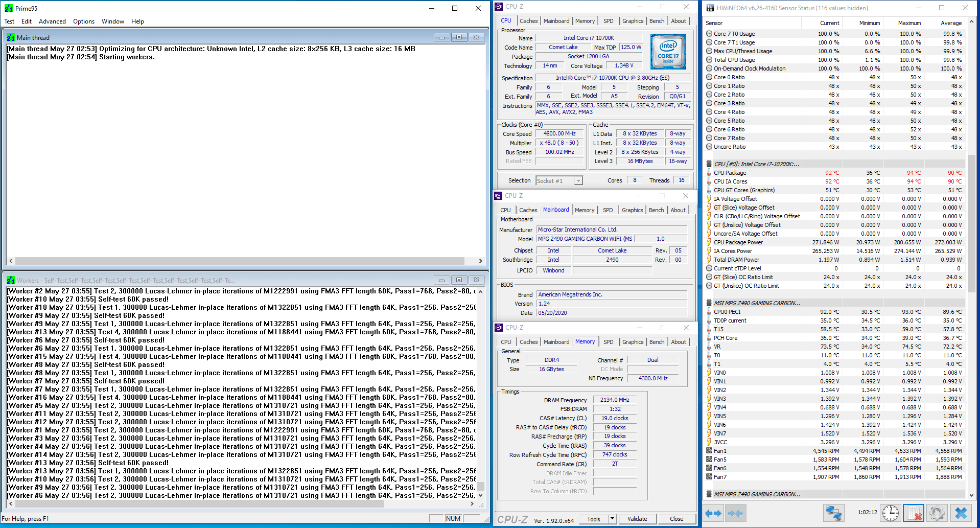Click the Starting workers line in Main thread
Screen dimensions: 980x528
81,57
